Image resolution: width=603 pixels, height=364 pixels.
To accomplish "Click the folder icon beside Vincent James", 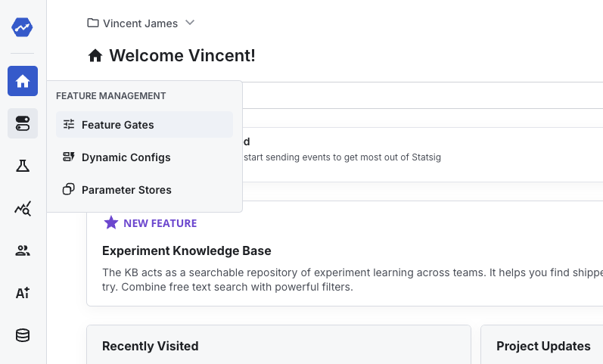I will coord(93,23).
